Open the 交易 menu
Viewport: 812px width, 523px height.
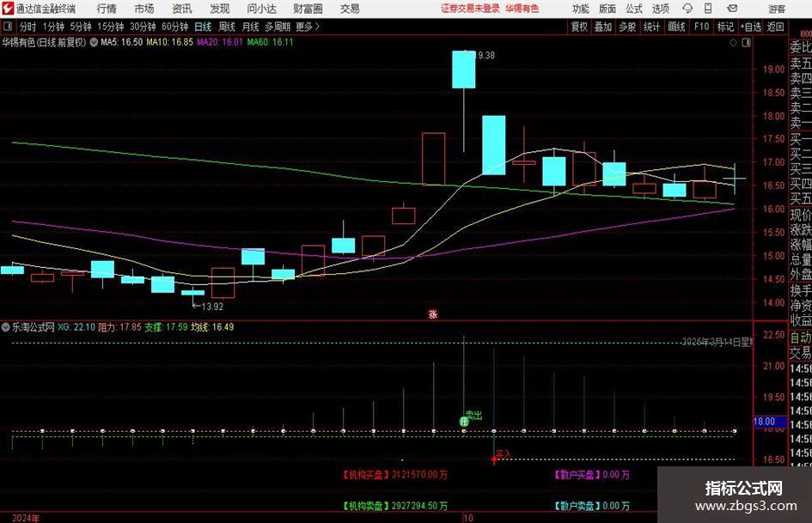coord(350,9)
